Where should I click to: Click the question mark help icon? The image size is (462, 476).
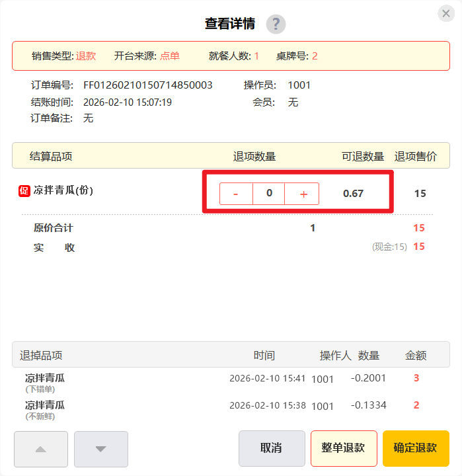[x=276, y=24]
